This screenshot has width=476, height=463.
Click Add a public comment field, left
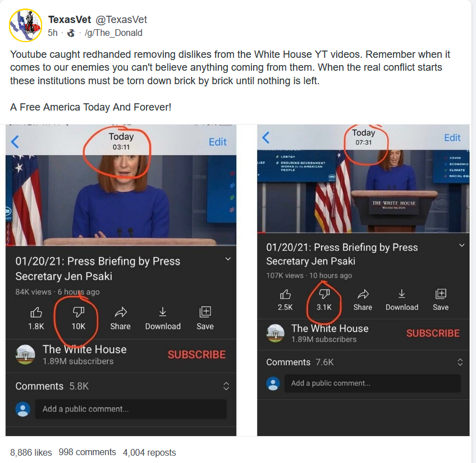point(131,409)
